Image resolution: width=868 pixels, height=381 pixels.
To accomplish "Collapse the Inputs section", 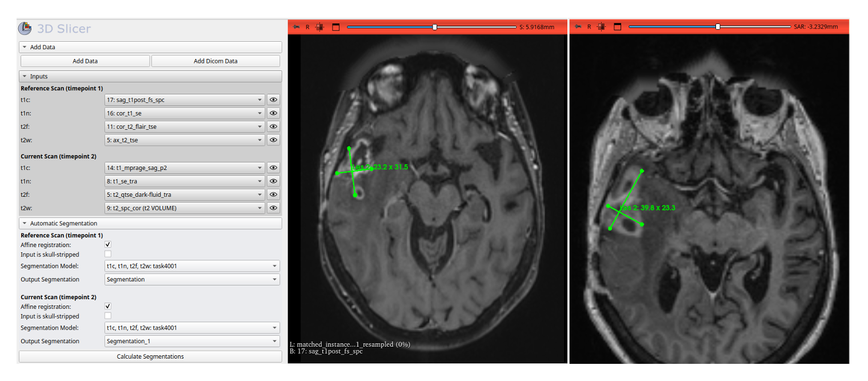I will point(25,76).
